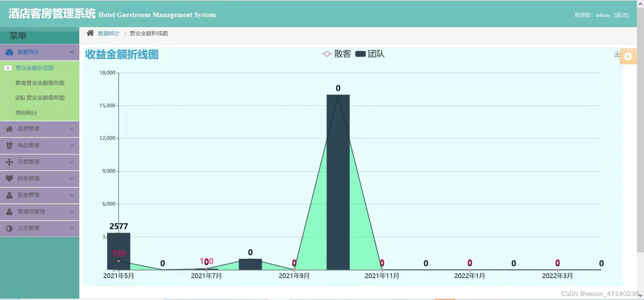Click the 日志管理 half-circle icon
644x300 pixels.
click(x=9, y=228)
